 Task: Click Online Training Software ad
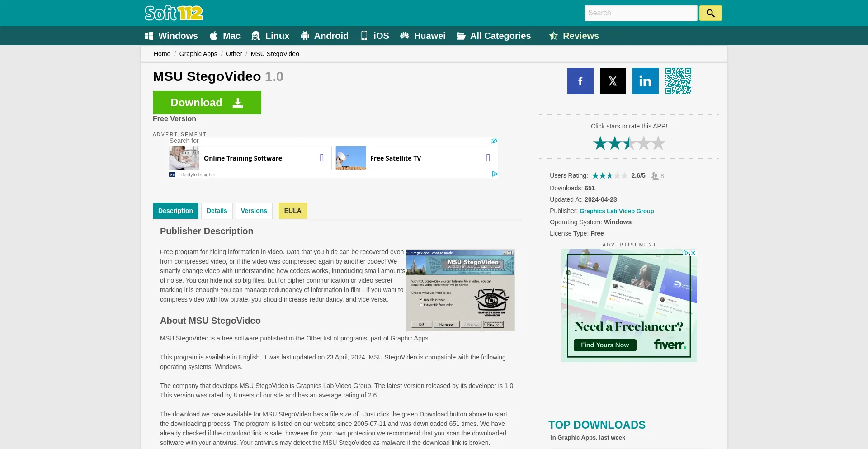(x=250, y=158)
